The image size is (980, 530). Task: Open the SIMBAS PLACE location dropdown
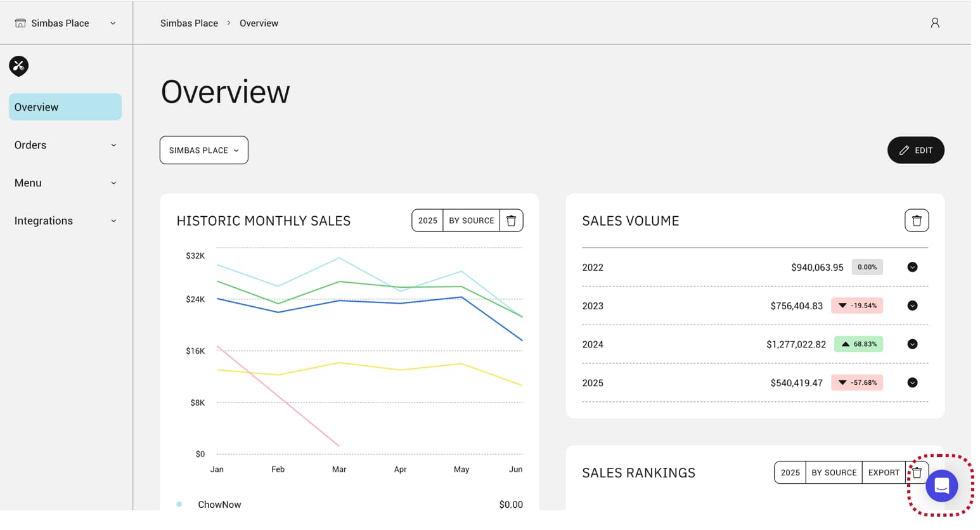point(203,150)
